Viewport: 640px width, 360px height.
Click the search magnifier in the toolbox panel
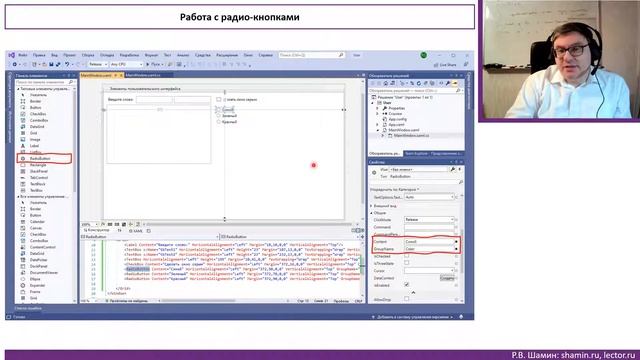tap(71, 82)
